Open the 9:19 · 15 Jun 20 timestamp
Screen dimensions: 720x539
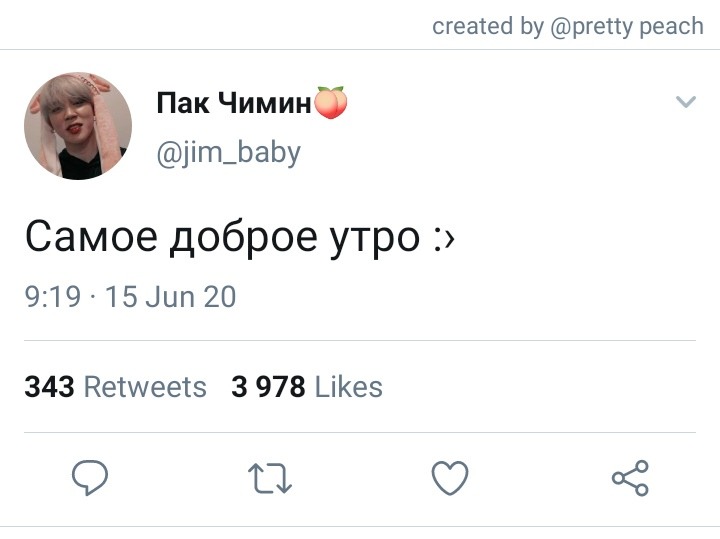[130, 297]
